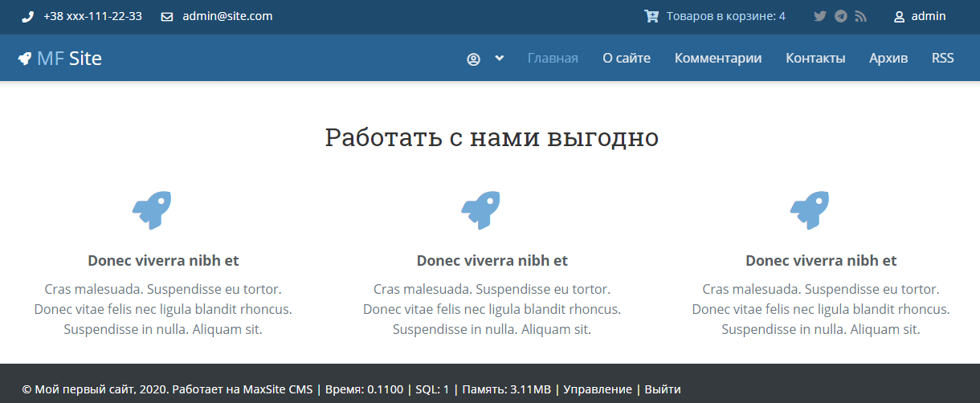Go to the О сайте page

coord(627,58)
